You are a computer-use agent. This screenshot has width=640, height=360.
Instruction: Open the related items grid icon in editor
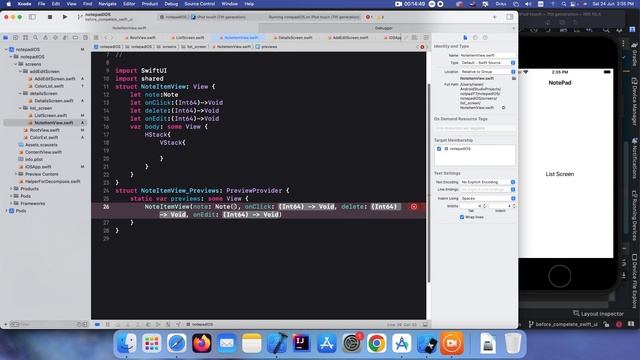(x=96, y=38)
